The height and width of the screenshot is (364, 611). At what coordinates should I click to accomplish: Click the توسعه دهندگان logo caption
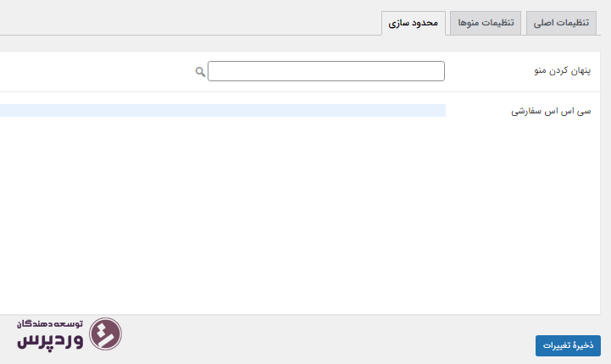[x=50, y=324]
